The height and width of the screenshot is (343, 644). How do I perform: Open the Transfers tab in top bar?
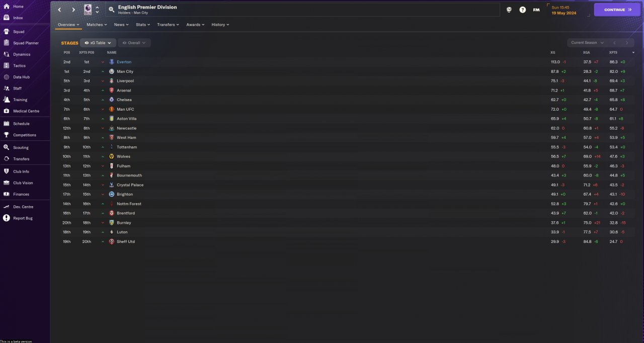(x=168, y=25)
